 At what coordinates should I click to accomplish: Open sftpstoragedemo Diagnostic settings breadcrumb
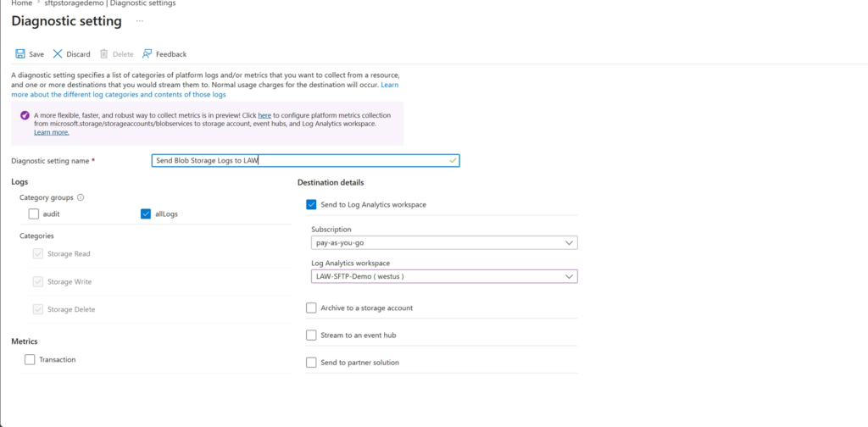tap(110, 3)
